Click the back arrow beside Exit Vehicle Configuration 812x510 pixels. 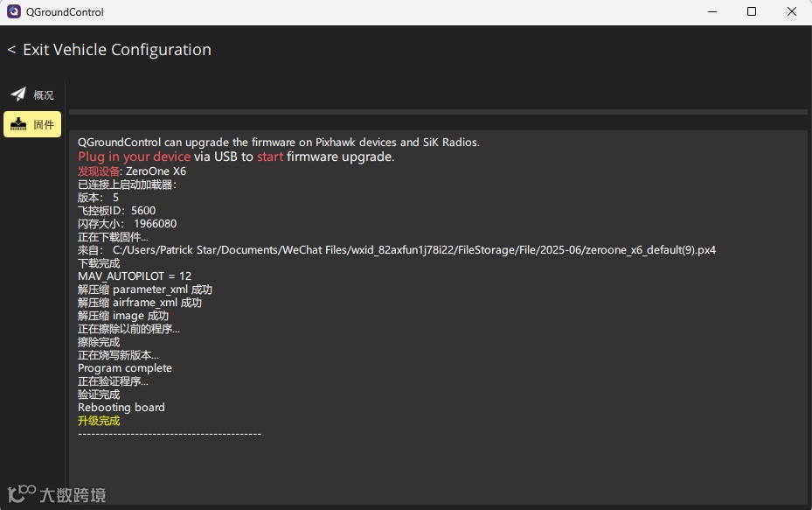pos(11,50)
